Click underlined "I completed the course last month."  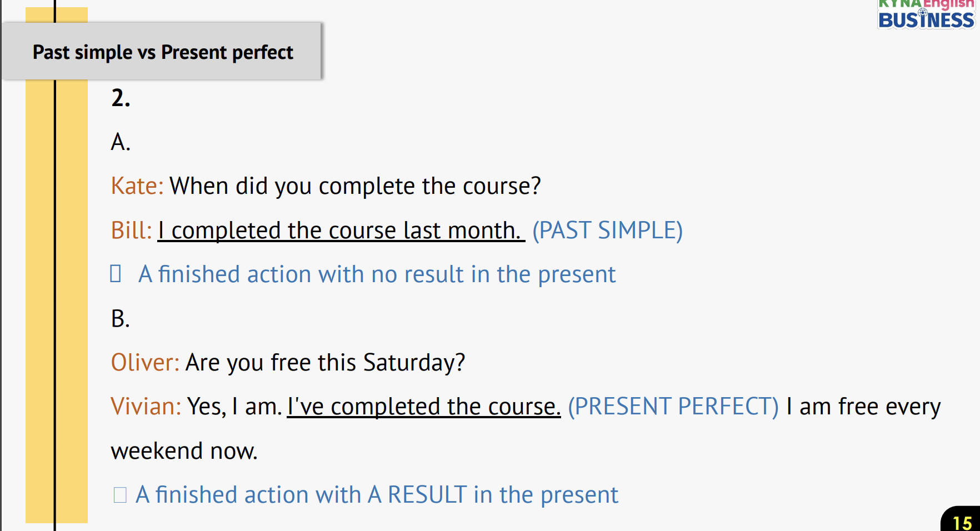(341, 231)
